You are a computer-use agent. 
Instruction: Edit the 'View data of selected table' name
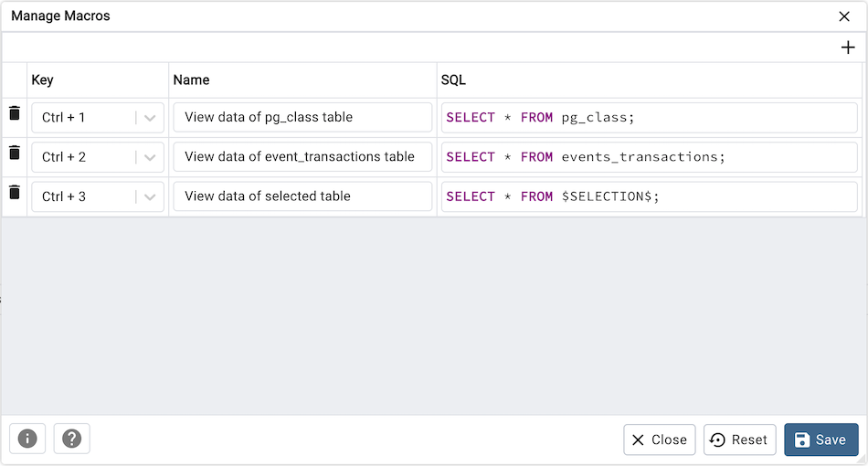(302, 196)
